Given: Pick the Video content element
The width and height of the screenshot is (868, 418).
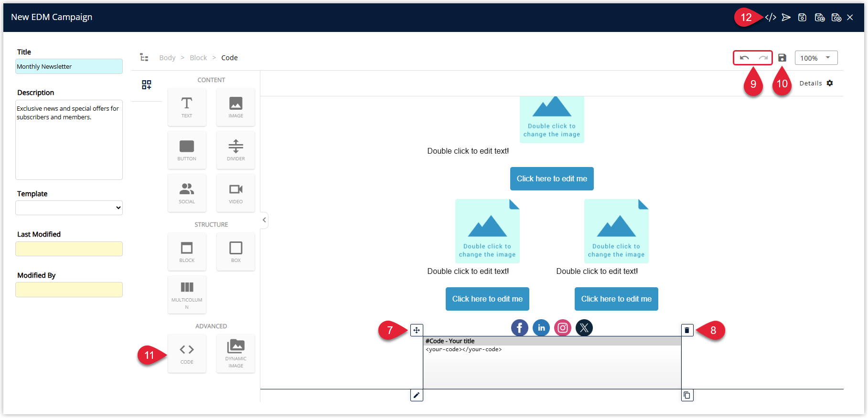Looking at the screenshot, I should 236,193.
